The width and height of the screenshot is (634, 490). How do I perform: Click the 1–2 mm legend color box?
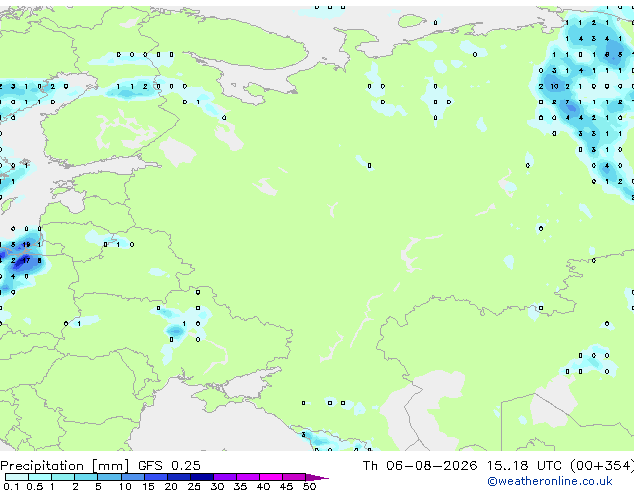[63, 477]
